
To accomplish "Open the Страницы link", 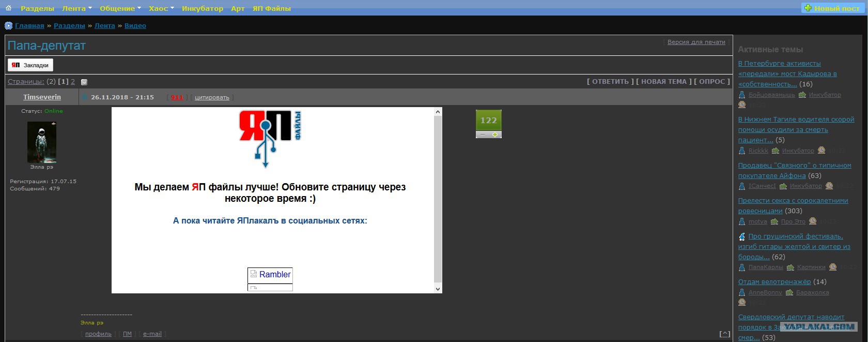I will 26,82.
